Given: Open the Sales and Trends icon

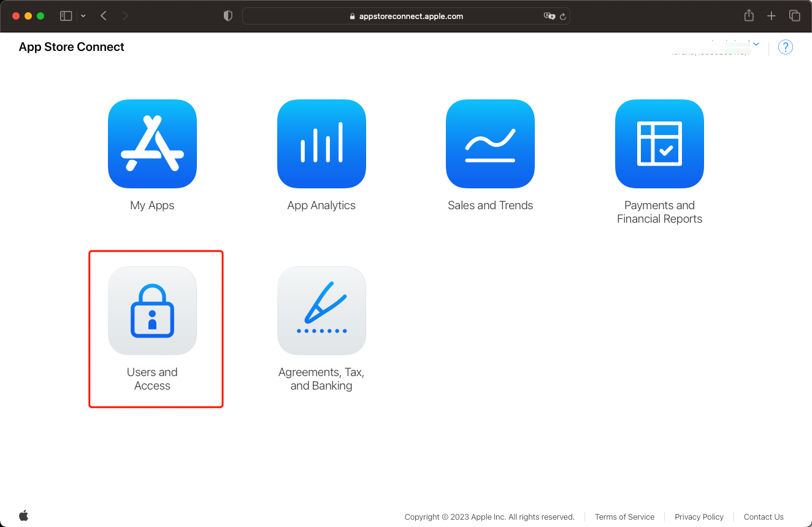Looking at the screenshot, I should coord(490,144).
